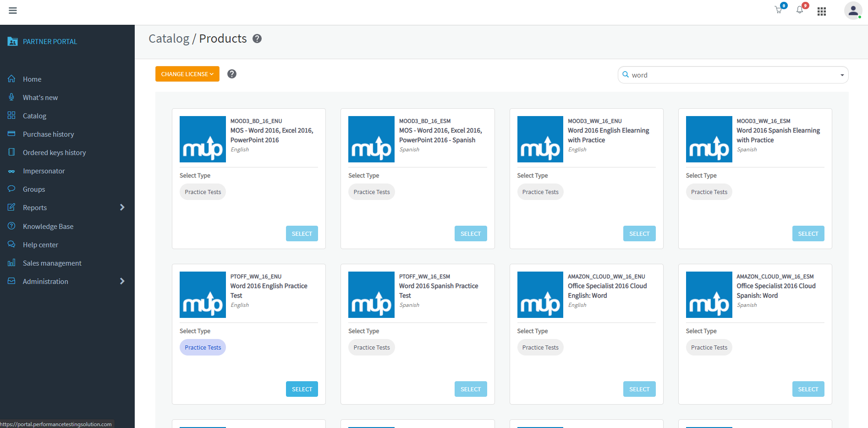Select Practice Tests for MOOD3_WW_16_ESM
Screen dimensions: 868x428
709,192
